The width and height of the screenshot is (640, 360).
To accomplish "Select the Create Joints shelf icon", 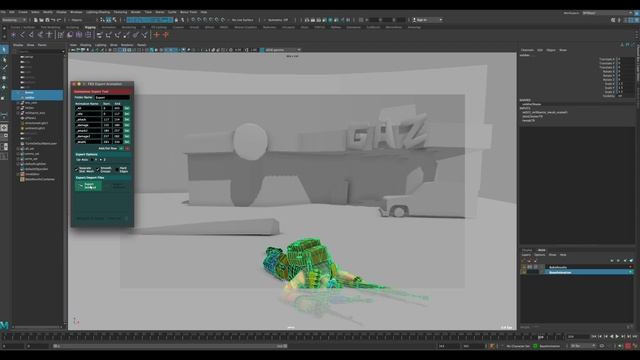I will pyautogui.click(x=22, y=35).
